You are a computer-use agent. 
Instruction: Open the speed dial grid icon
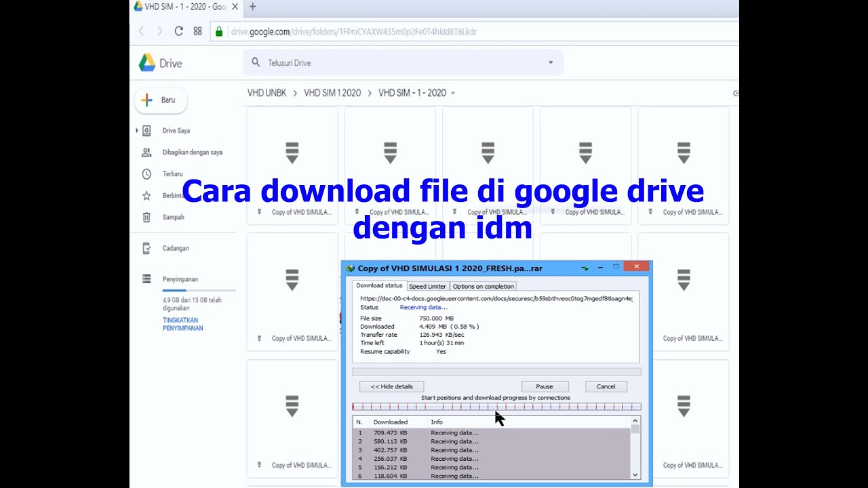pos(197,31)
